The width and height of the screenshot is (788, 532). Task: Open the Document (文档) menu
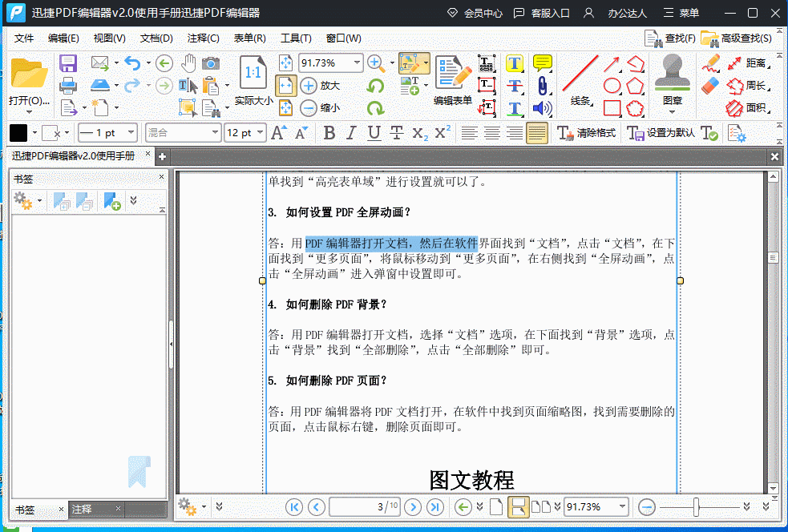coord(156,38)
